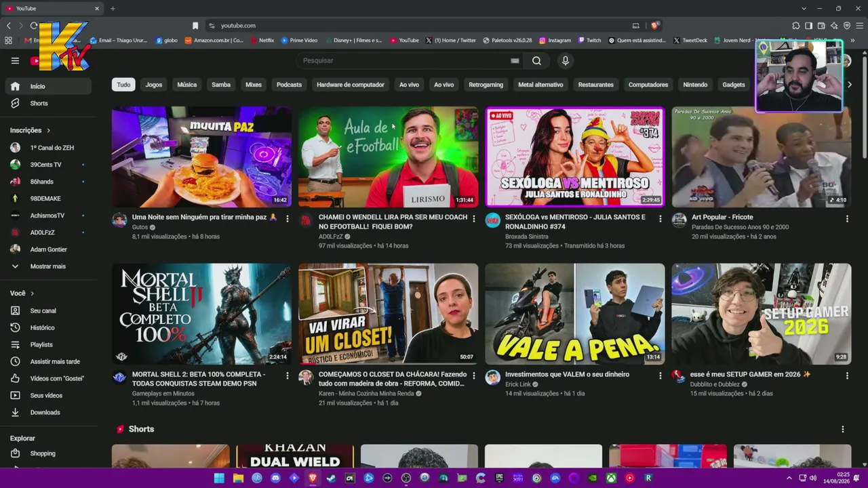
Task: Open Broxada Sinistra channel link
Action: [x=526, y=237]
